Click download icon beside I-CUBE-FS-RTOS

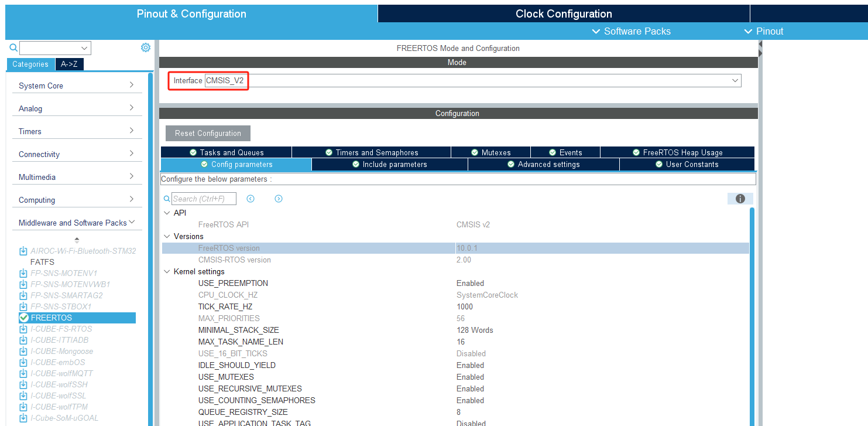[23, 329]
